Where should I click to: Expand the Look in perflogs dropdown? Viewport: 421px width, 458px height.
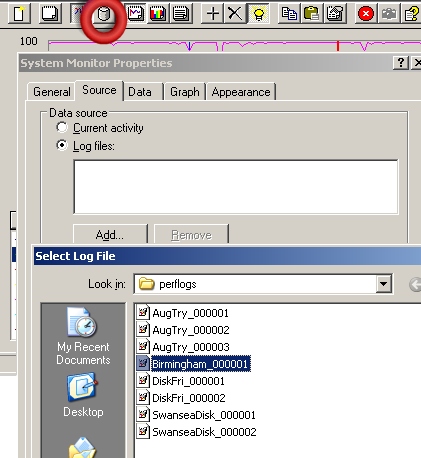pyautogui.click(x=384, y=284)
